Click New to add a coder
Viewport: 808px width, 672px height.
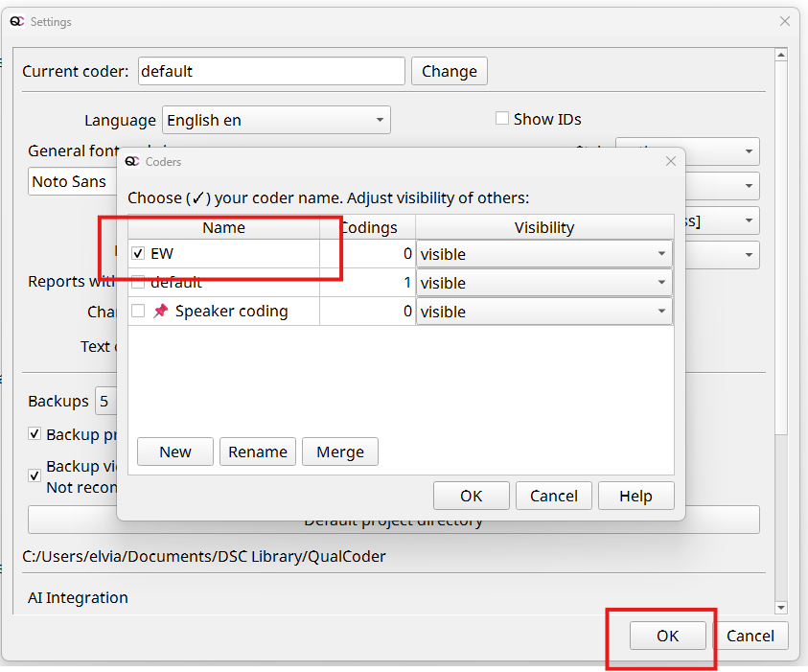coord(175,452)
